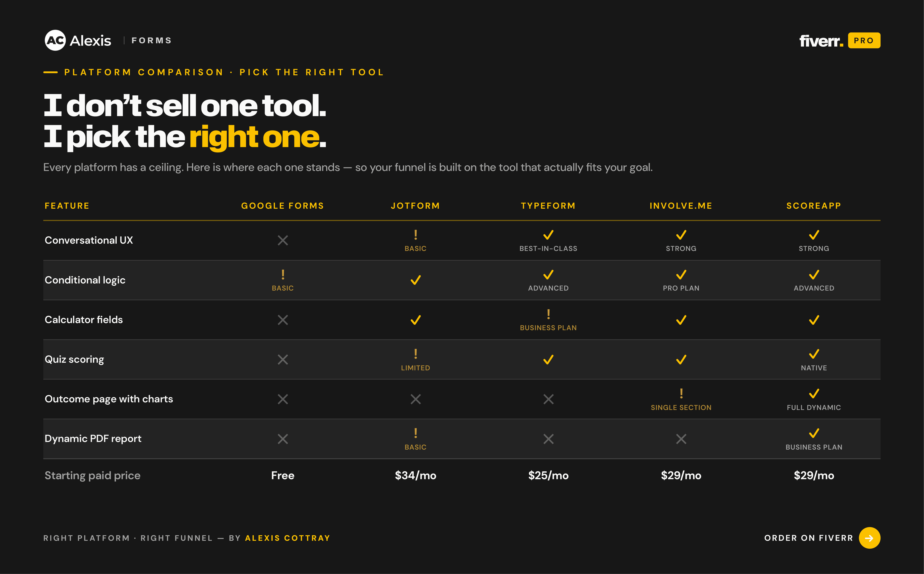Click the Fiverr PRO badge

click(864, 40)
